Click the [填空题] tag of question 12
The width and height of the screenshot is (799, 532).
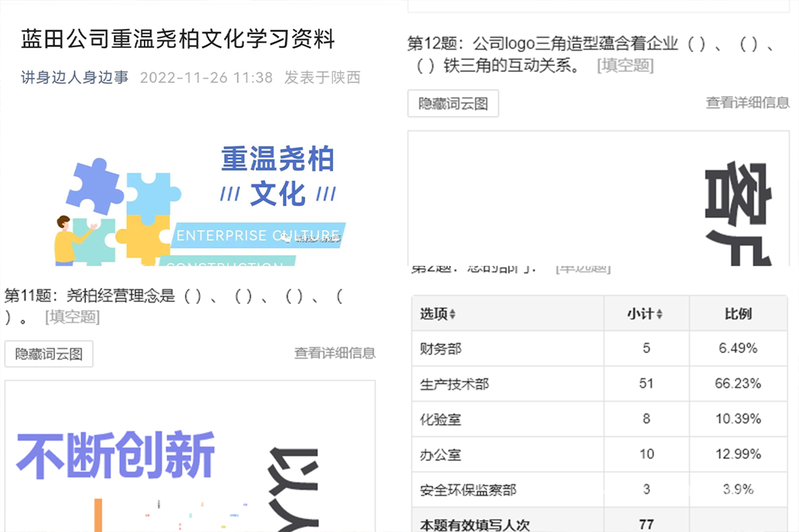click(x=625, y=65)
